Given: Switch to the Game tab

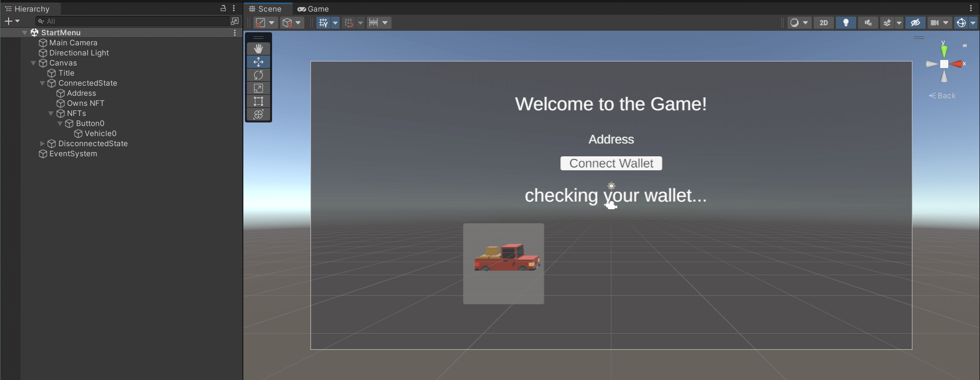Looking at the screenshot, I should tap(313, 9).
